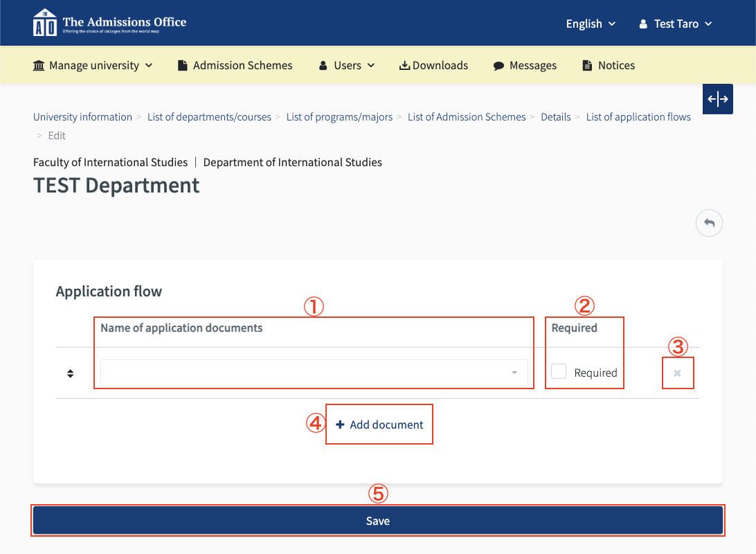The width and height of the screenshot is (756, 554).
Task: Open the Admission Schemes menu item
Action: [235, 65]
